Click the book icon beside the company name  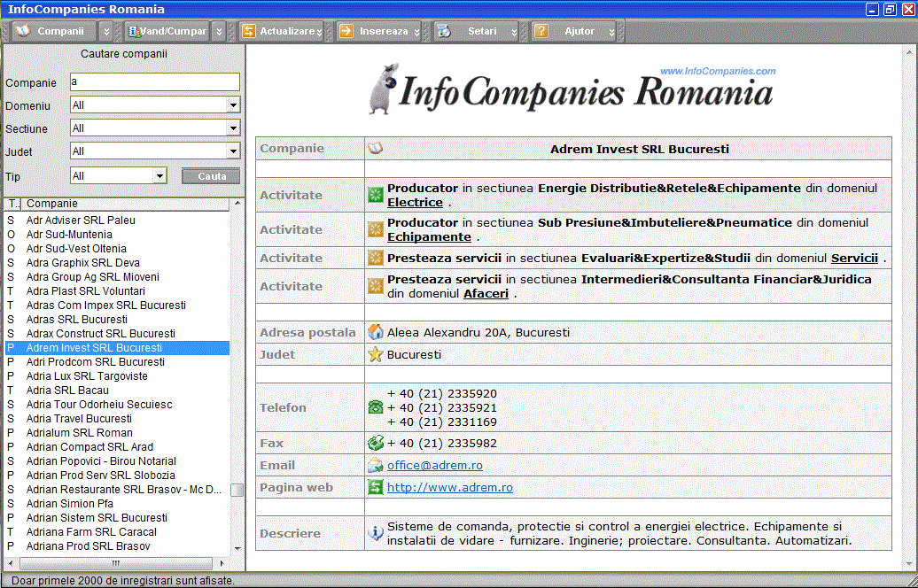point(376,149)
